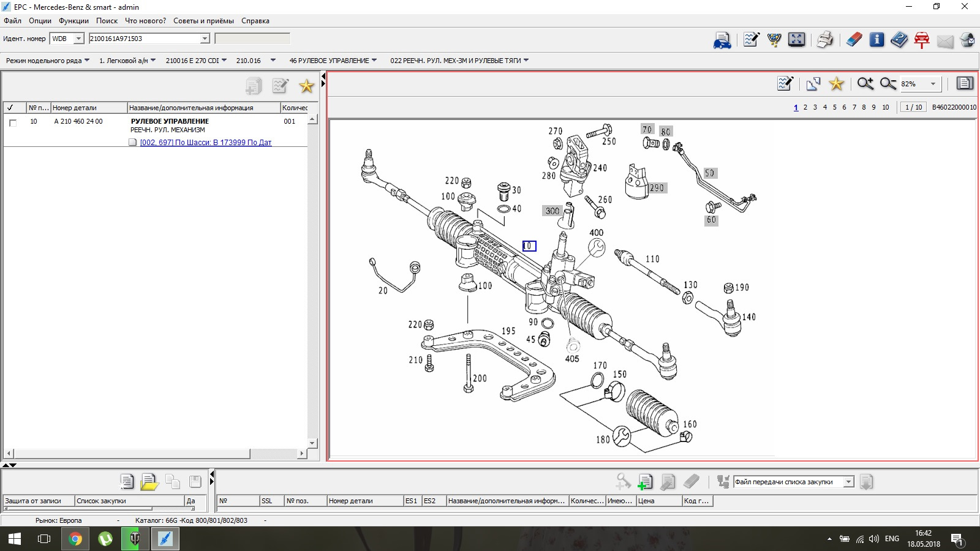Zoom out of the diagram with magnifier minus
Viewport: 980px width, 551px height.
(888, 84)
